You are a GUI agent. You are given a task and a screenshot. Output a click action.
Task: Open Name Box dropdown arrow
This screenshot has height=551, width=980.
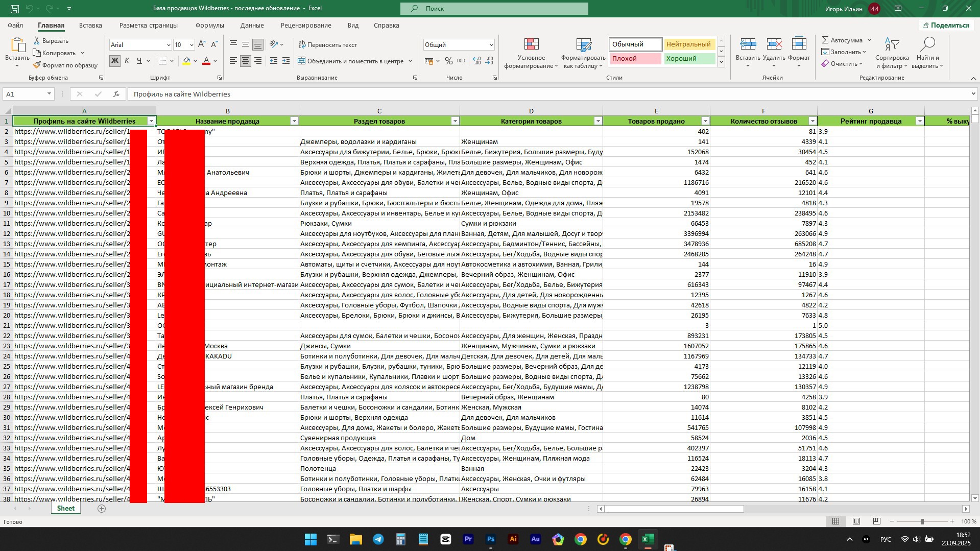[49, 94]
